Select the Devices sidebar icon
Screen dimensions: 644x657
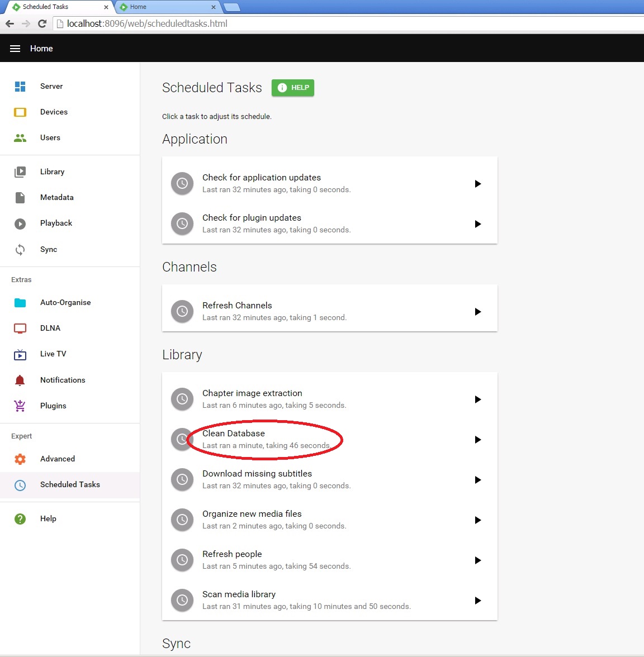tap(20, 112)
